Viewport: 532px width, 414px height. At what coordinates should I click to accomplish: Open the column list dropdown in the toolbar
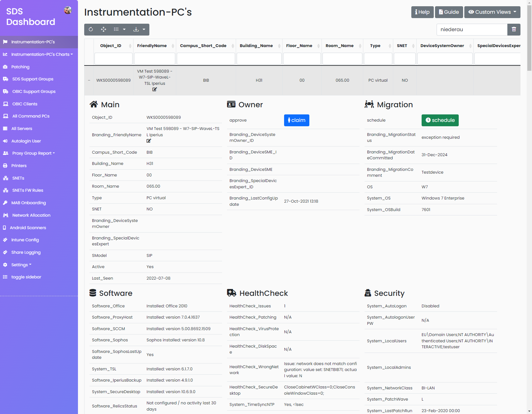click(x=119, y=29)
